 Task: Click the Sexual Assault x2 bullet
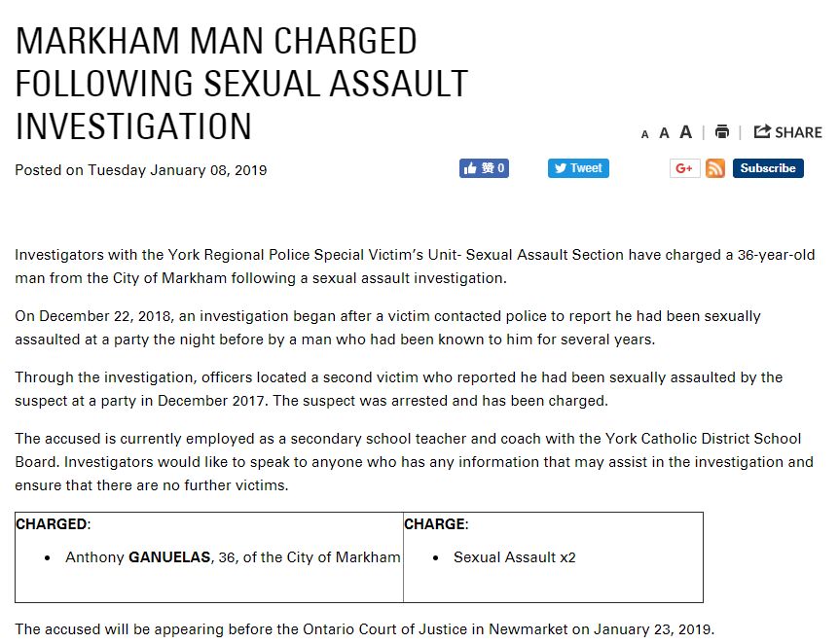[515, 557]
